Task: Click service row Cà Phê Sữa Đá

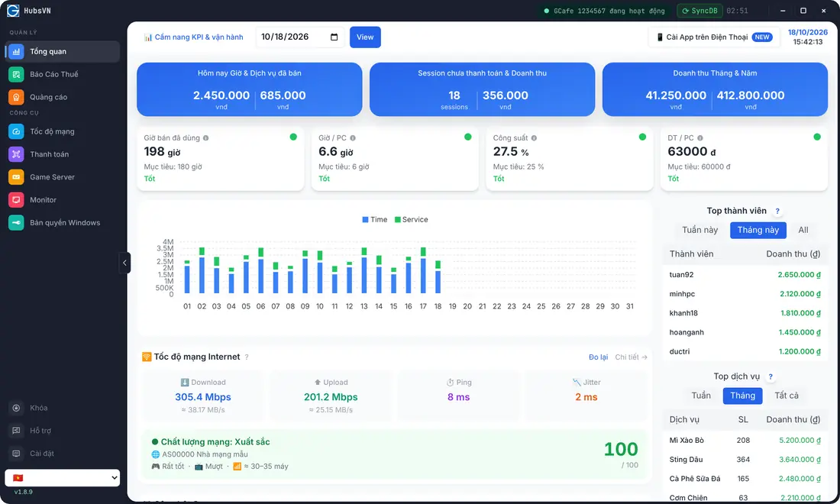Action: [x=745, y=479]
